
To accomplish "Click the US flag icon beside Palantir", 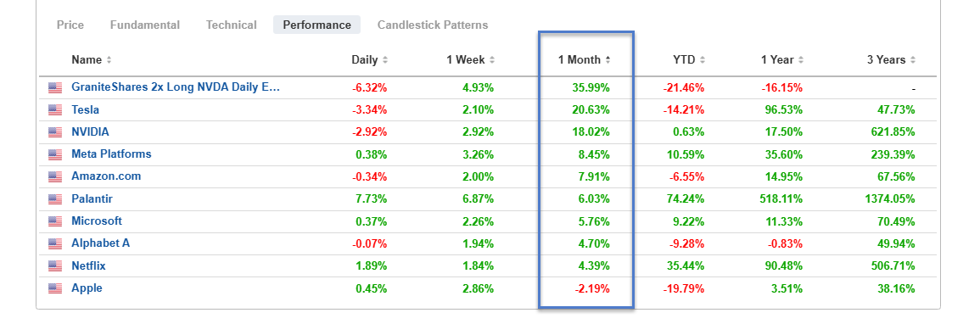I will pos(55,199).
